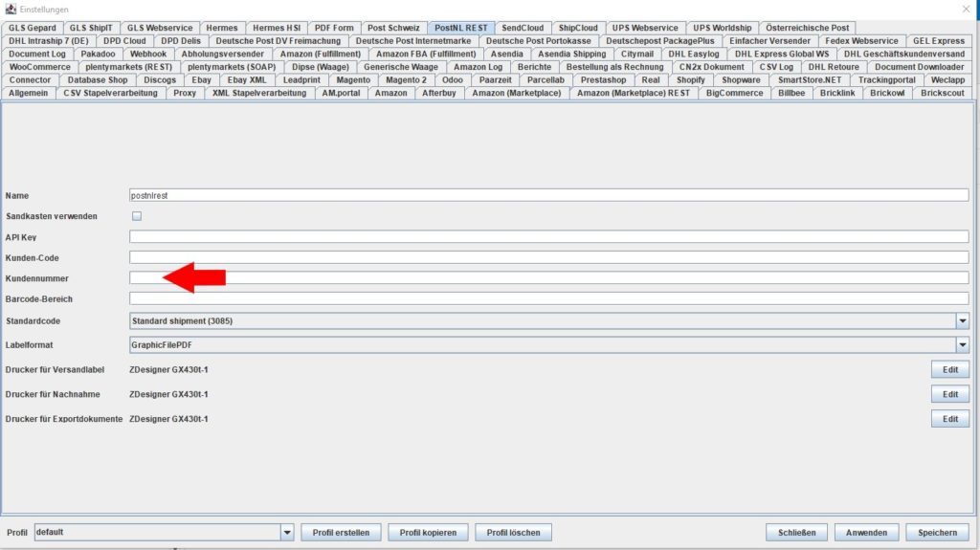Click the Profil löschen button
Image resolution: width=980 pixels, height=550 pixels.
pyautogui.click(x=513, y=533)
